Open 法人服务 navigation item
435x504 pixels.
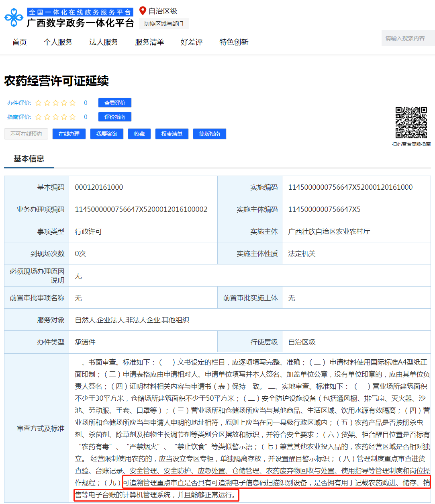pyautogui.click(x=104, y=42)
